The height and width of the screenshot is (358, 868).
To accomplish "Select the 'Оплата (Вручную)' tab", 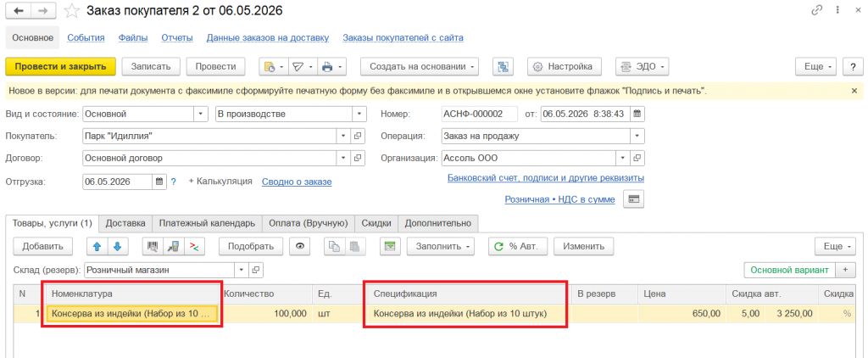I will point(309,223).
